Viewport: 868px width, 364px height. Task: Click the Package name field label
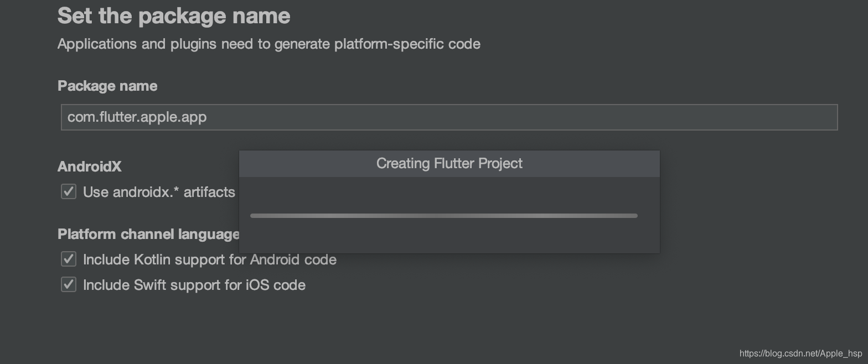tap(107, 86)
